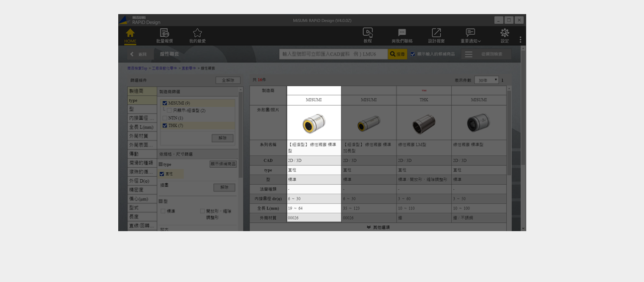Select the 全長 L(mm) filter tab
The width and height of the screenshot is (644, 282).
142,127
